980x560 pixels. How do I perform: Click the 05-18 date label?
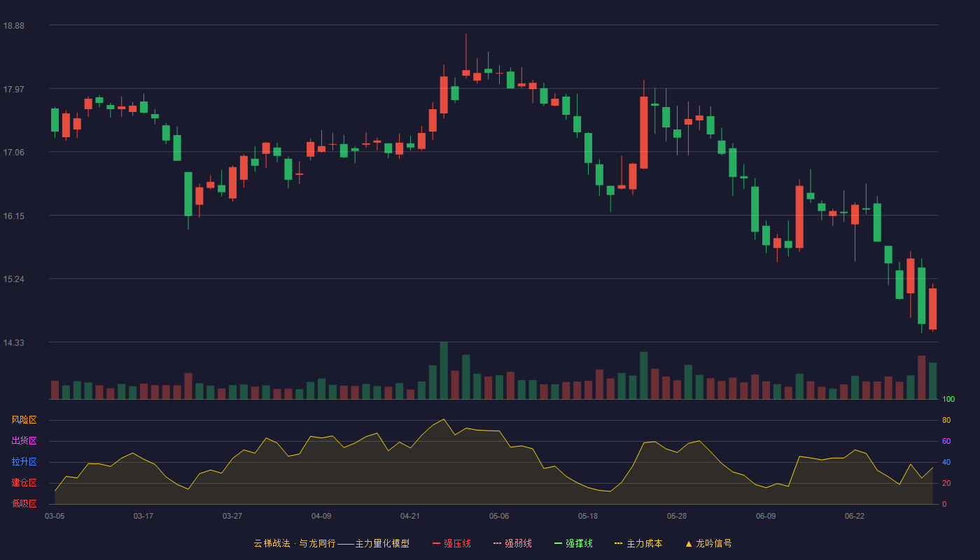588,516
